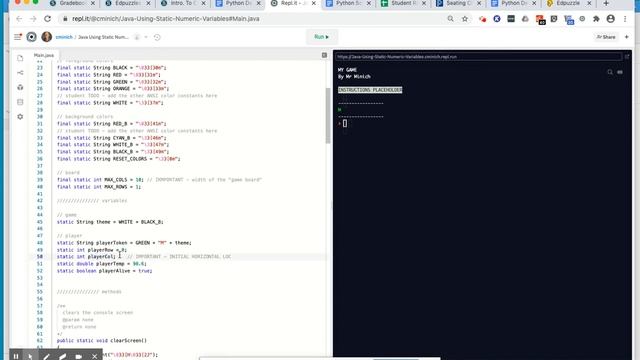This screenshot has height=360, width=640.
Task: Switch to the Gradebook browser tab
Action: tap(72, 3)
